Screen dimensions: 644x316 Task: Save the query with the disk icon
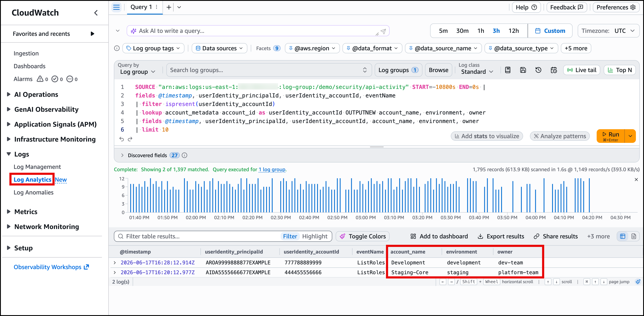[x=523, y=70]
